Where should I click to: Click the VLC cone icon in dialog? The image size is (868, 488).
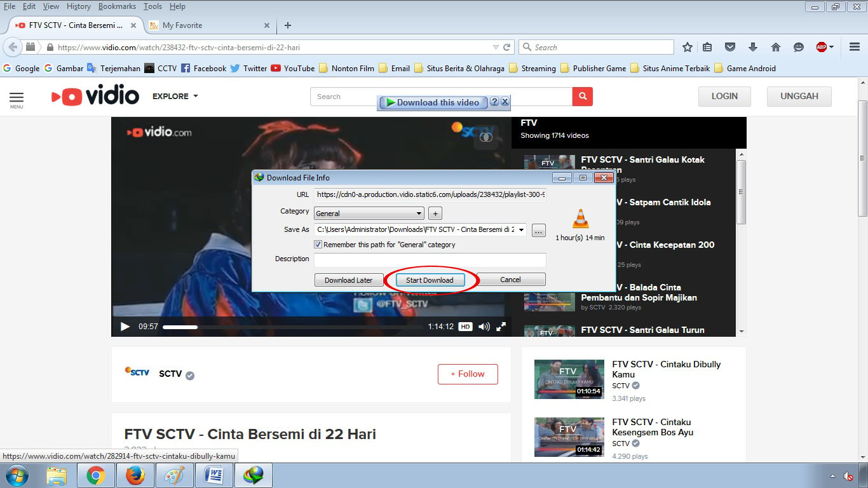(x=580, y=219)
